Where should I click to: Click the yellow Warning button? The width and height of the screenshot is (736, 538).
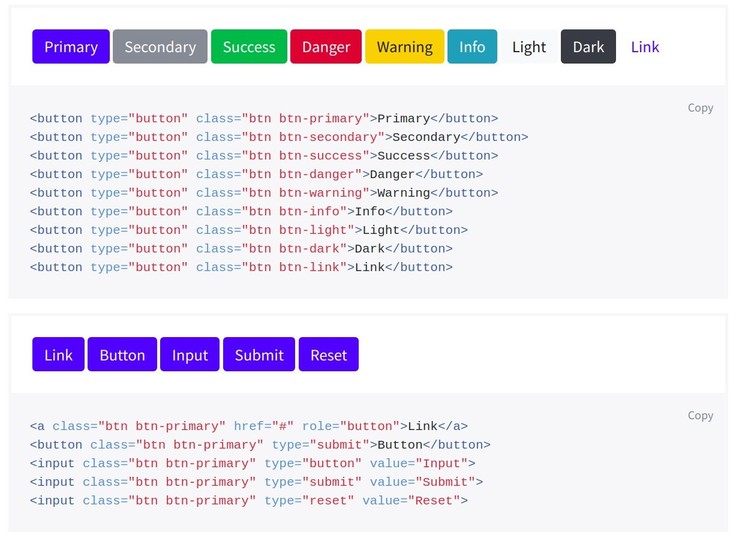coord(404,47)
